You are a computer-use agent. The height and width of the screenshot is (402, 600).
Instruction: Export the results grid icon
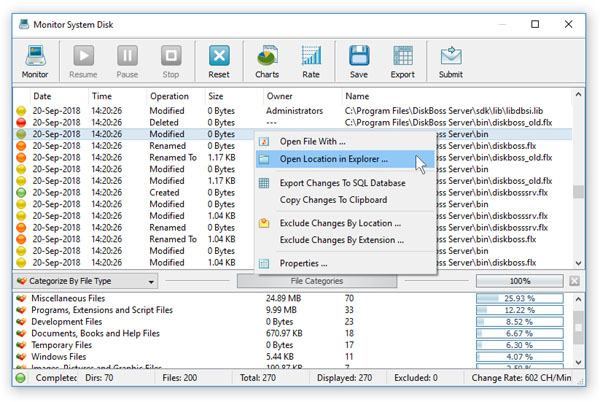coord(403,61)
